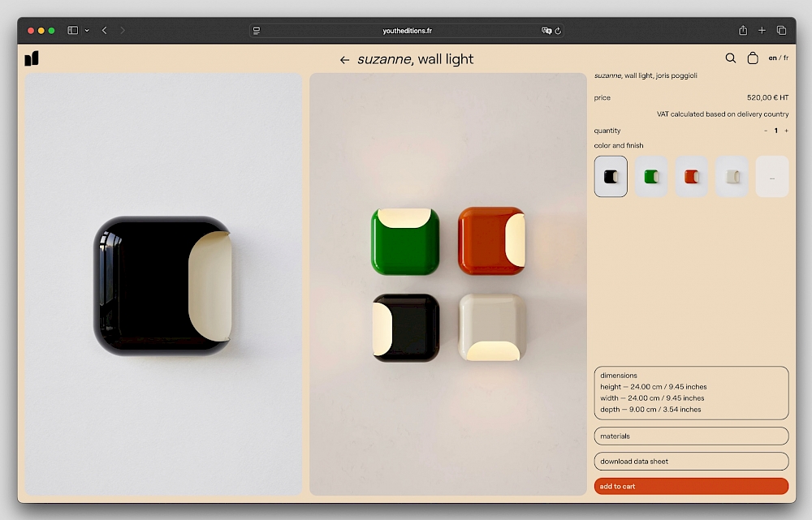
Task: Toggle the Safari sidebar icon
Action: (73, 31)
